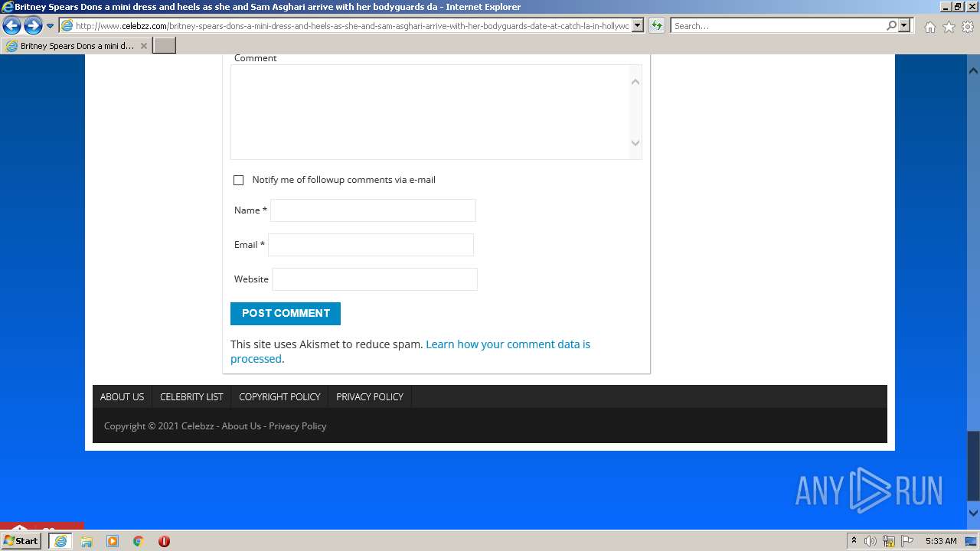Image resolution: width=980 pixels, height=551 pixels.
Task: Open CELEBRITY LIST footer menu item
Action: coord(191,396)
